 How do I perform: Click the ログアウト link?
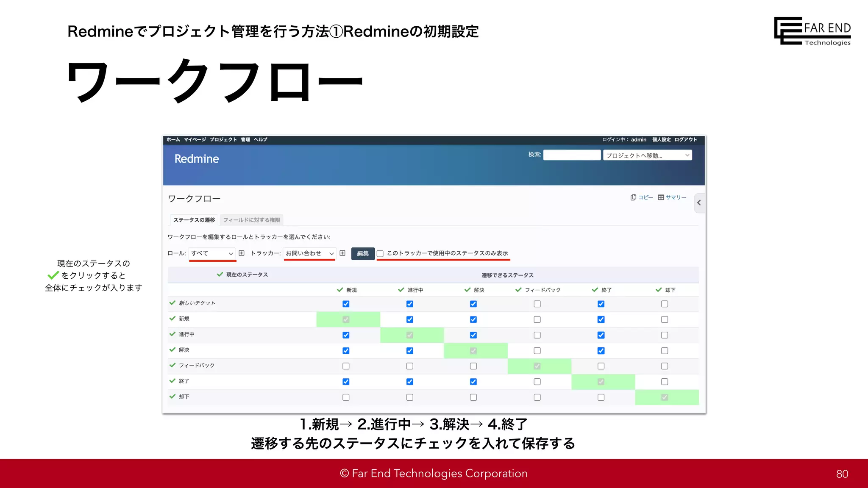tap(686, 139)
